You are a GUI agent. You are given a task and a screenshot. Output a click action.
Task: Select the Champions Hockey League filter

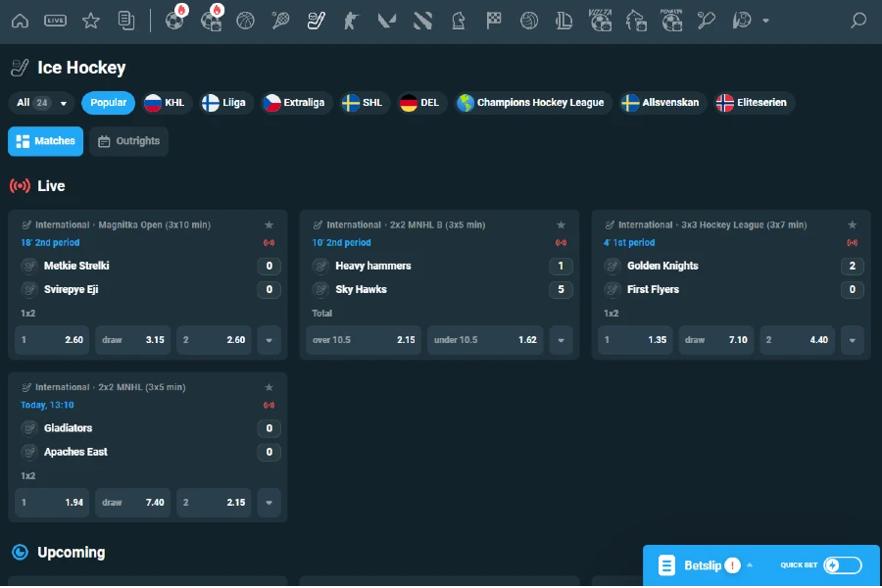[x=531, y=102]
